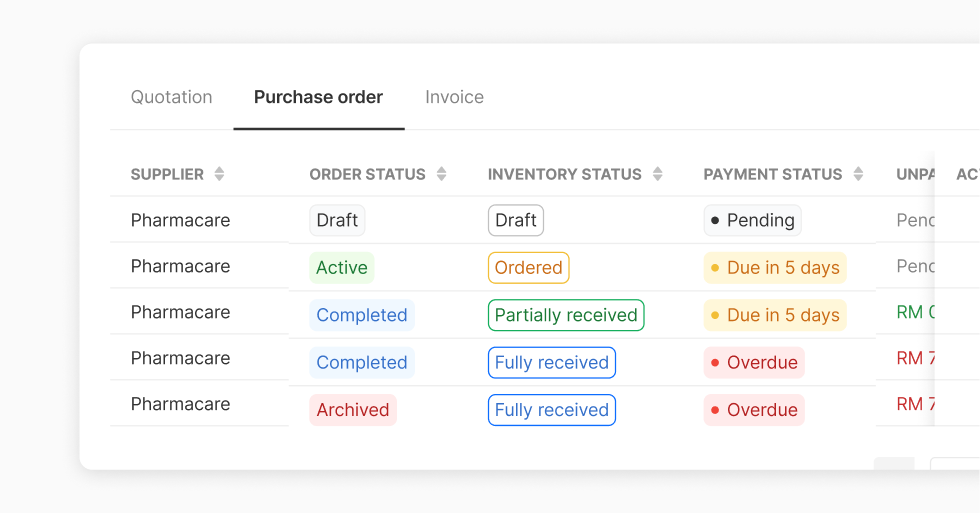Viewport: 980px width, 513px height.
Task: Click Due in 5 days in Active row
Action: pos(775,267)
